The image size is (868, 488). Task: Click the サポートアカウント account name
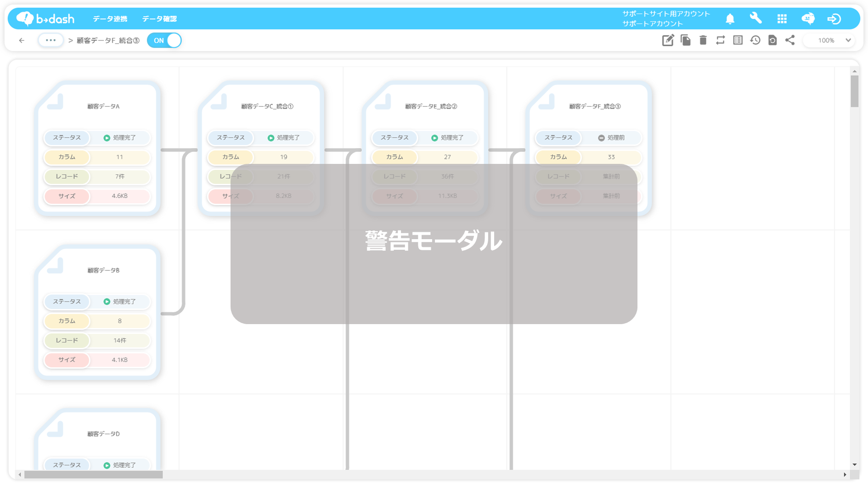[653, 23]
